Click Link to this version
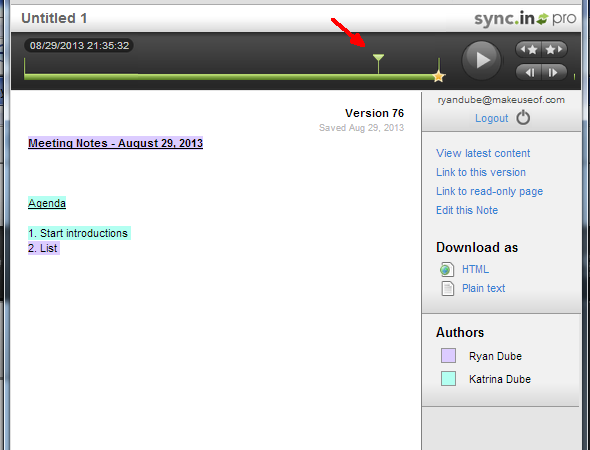590x450 pixels. [481, 172]
